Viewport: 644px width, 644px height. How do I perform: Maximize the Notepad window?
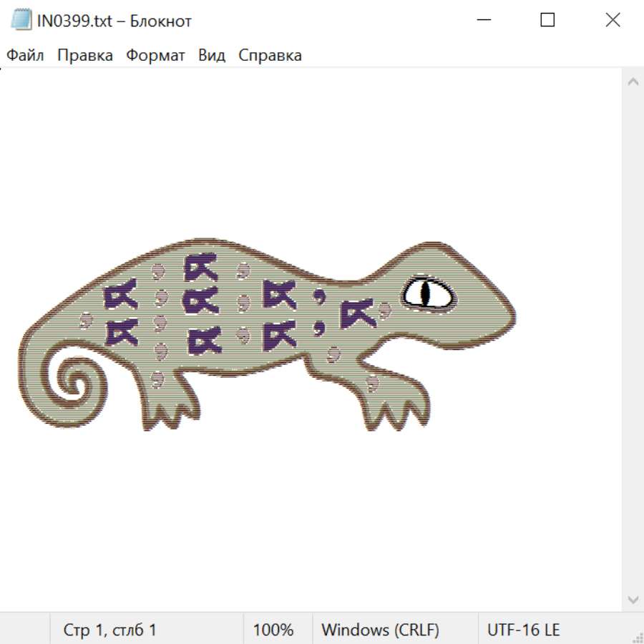click(x=547, y=21)
